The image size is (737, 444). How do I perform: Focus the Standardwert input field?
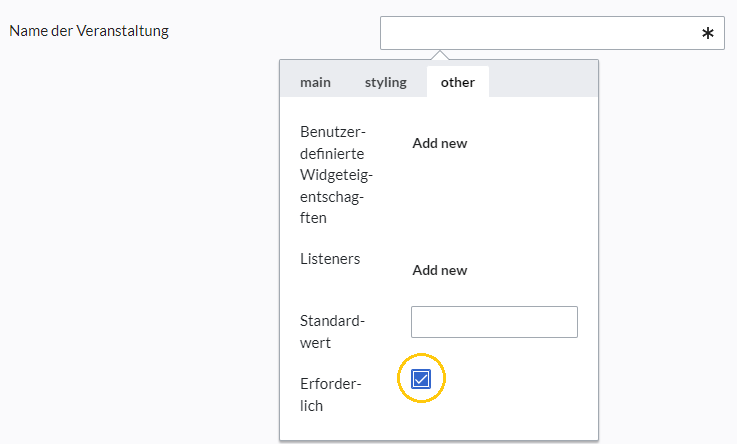coord(494,322)
